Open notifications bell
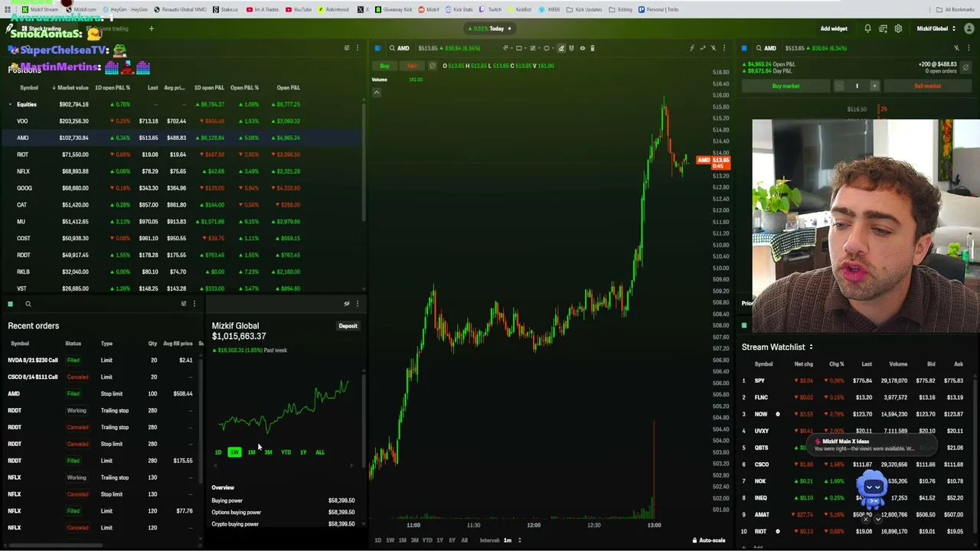The height and width of the screenshot is (551, 980). [x=867, y=29]
